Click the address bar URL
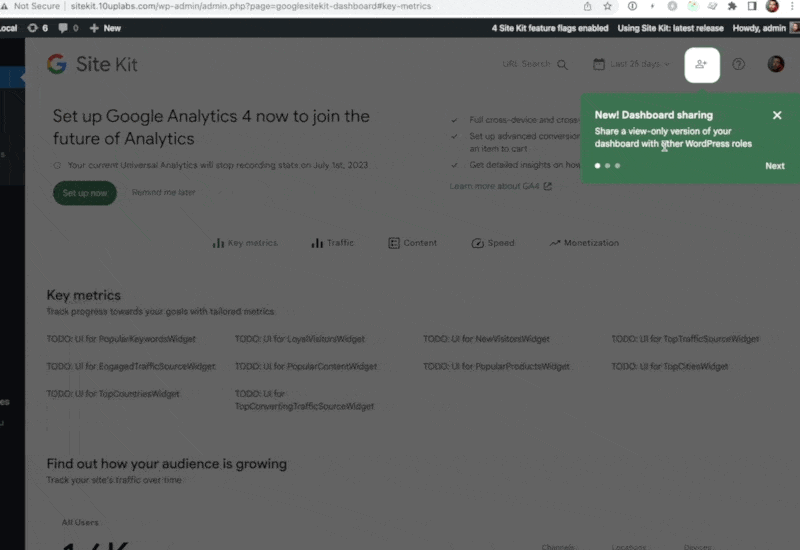This screenshot has height=550, width=800. 251,6
